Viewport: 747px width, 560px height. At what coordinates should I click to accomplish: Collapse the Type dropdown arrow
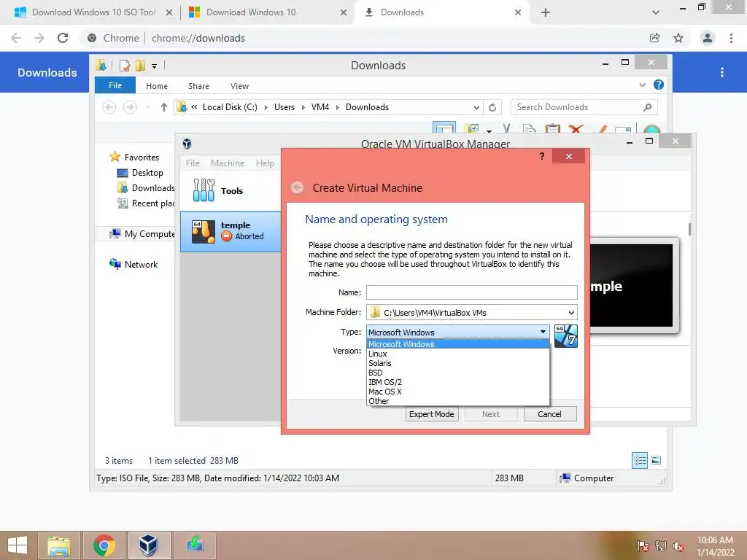[x=543, y=332]
